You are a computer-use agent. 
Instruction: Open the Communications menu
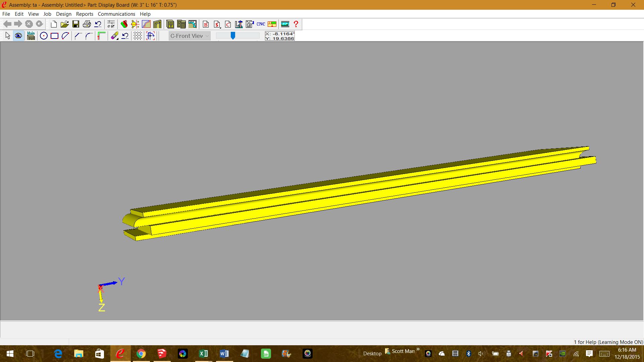click(116, 14)
